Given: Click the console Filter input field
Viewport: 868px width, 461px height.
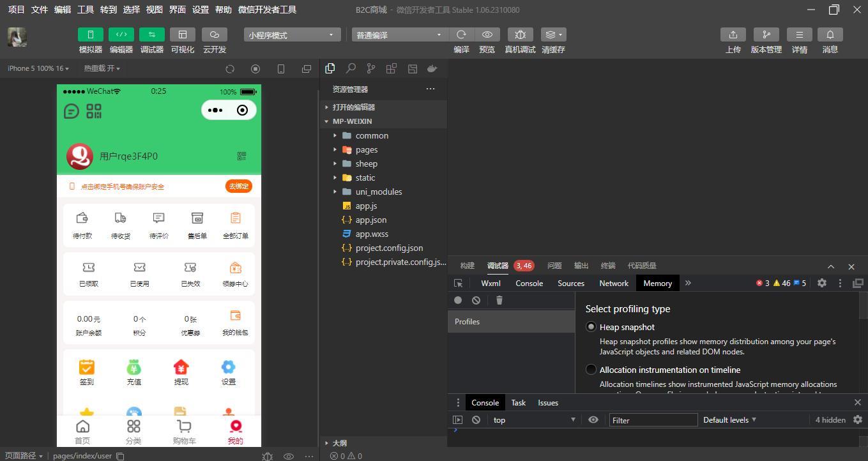Looking at the screenshot, I should [x=652, y=419].
